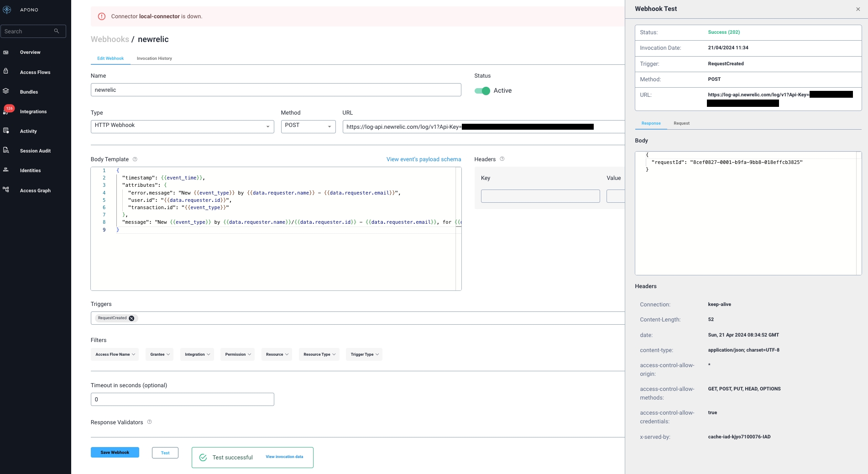868x474 pixels.
Task: Expand the Integration filter
Action: click(x=197, y=354)
